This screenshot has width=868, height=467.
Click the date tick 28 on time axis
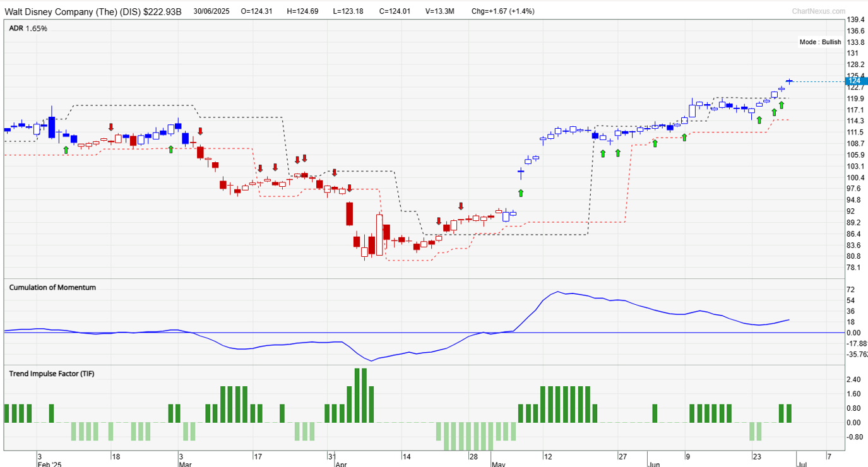(473, 456)
